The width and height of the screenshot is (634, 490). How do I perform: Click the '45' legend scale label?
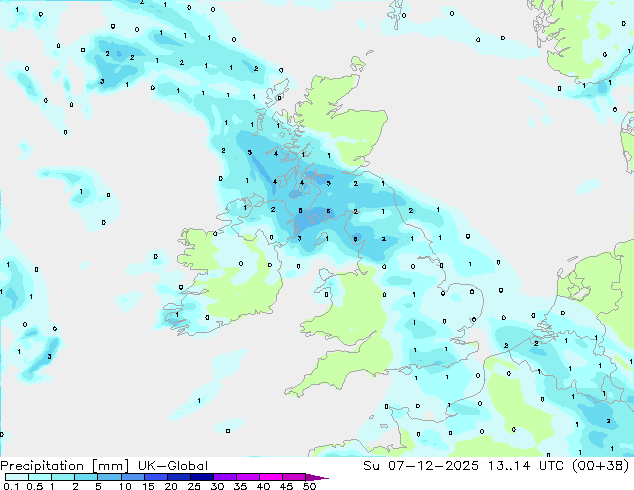286,486
